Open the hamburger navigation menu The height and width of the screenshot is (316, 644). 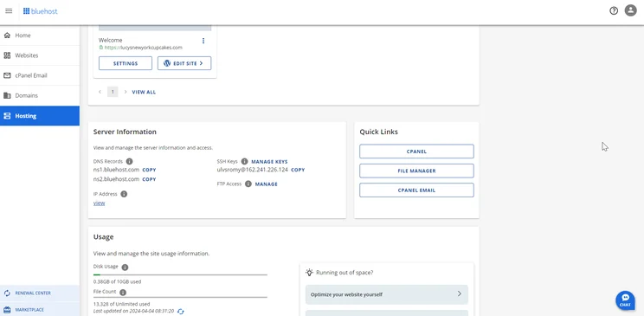9,11
